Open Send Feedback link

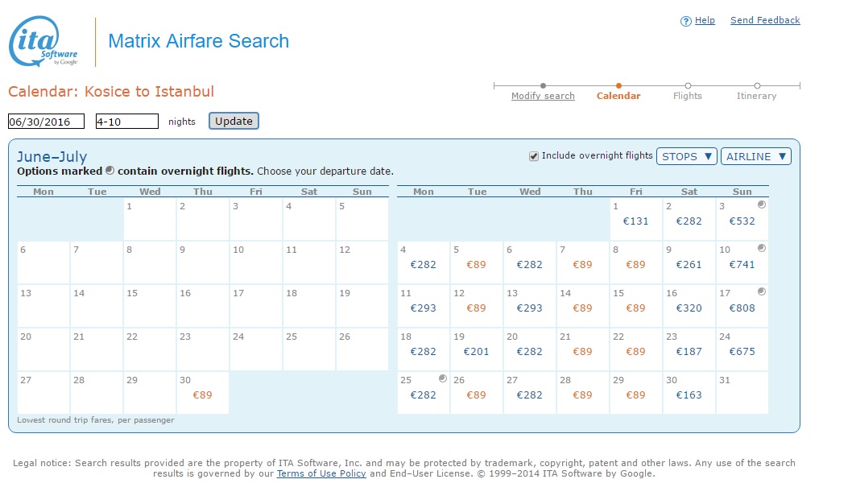765,21
